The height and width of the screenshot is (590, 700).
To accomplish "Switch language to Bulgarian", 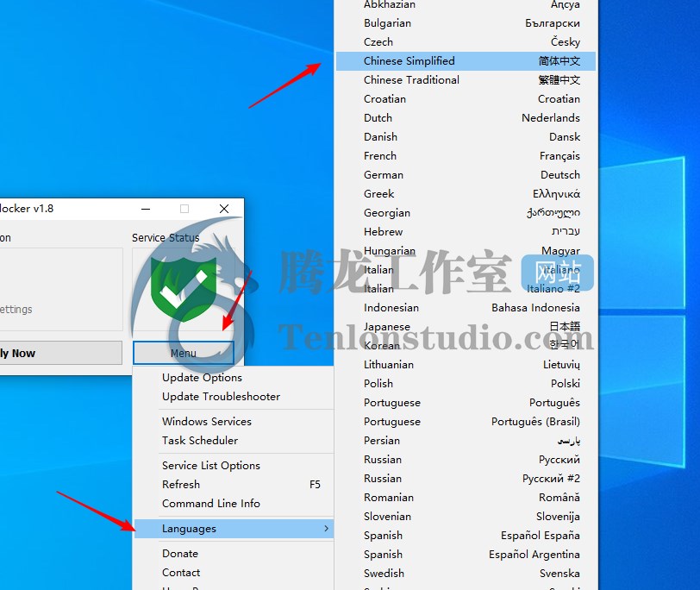I will [466, 23].
